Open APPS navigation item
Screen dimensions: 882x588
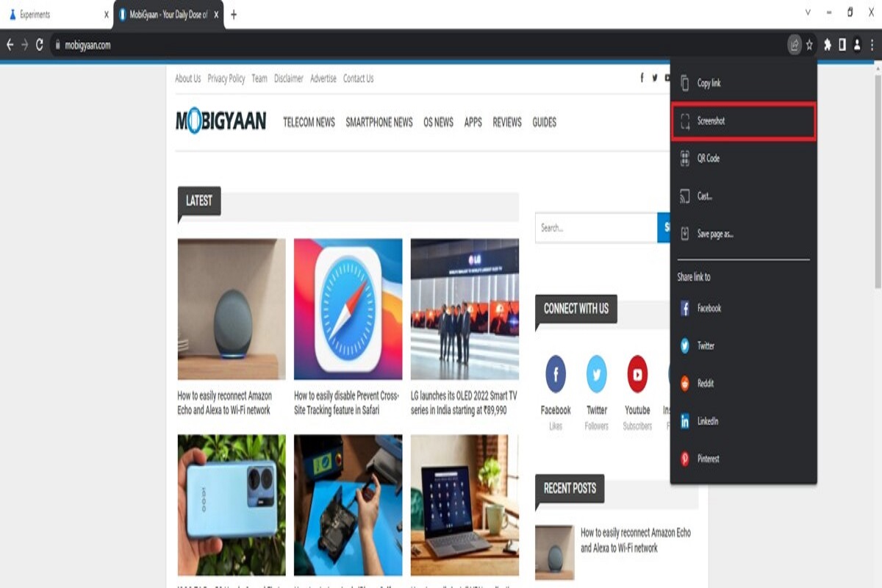(x=473, y=123)
